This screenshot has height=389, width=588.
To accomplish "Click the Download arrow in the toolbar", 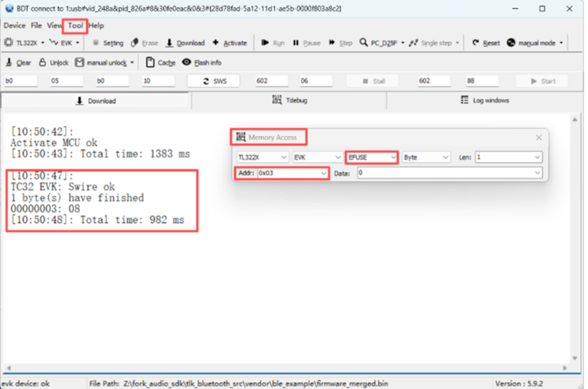I will tap(169, 43).
